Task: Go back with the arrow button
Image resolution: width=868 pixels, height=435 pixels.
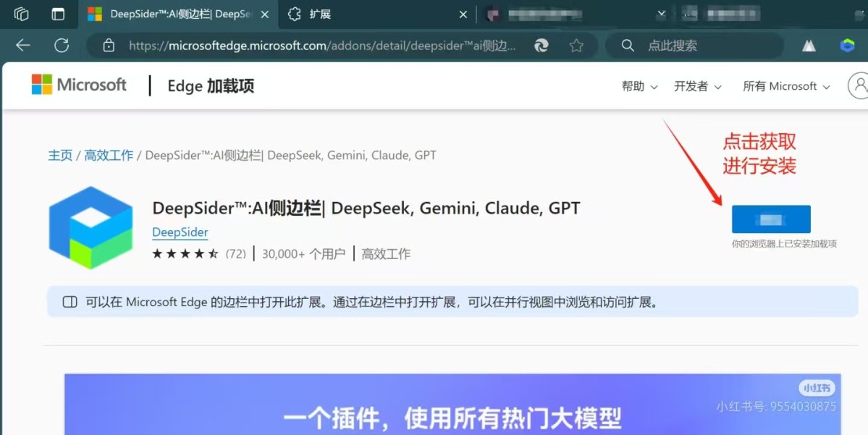Action: point(23,46)
